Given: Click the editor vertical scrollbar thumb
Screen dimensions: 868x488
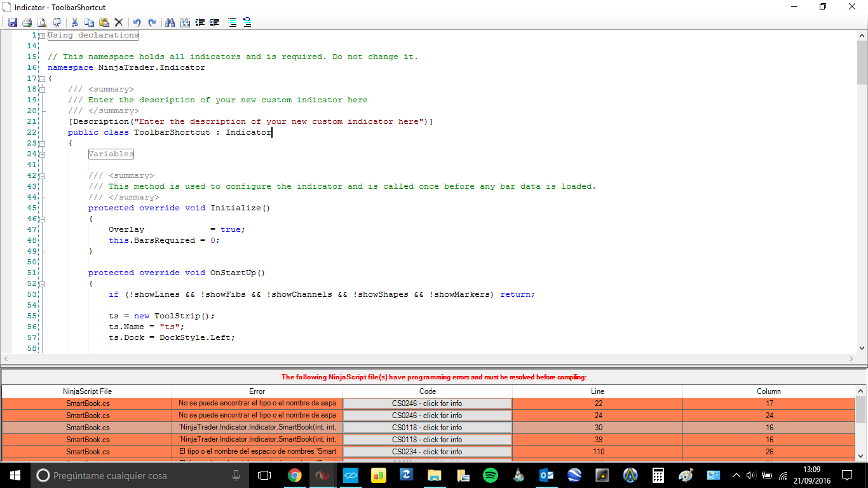Looking at the screenshot, I should coord(862,62).
